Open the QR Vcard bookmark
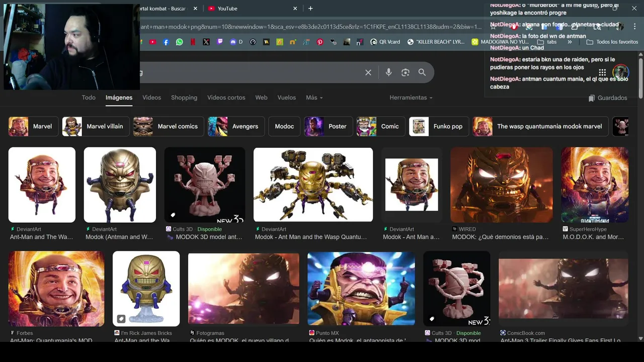The height and width of the screenshot is (362, 644). 385,42
